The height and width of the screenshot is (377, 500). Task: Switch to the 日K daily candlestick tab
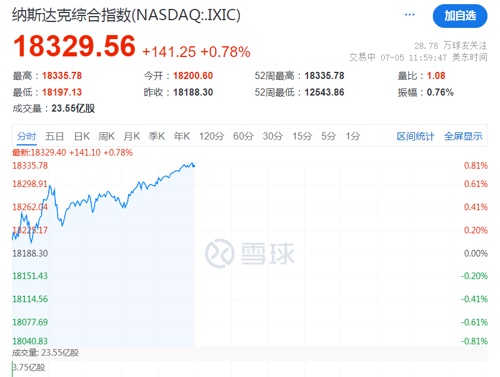tap(82, 136)
